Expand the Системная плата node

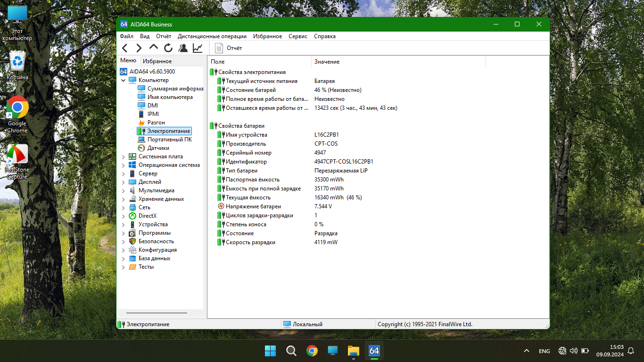[x=124, y=157]
